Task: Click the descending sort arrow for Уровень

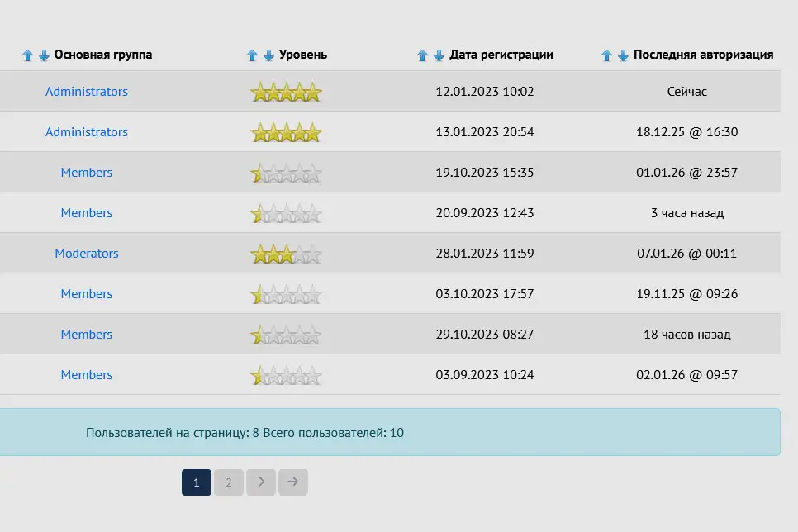Action: pyautogui.click(x=268, y=55)
